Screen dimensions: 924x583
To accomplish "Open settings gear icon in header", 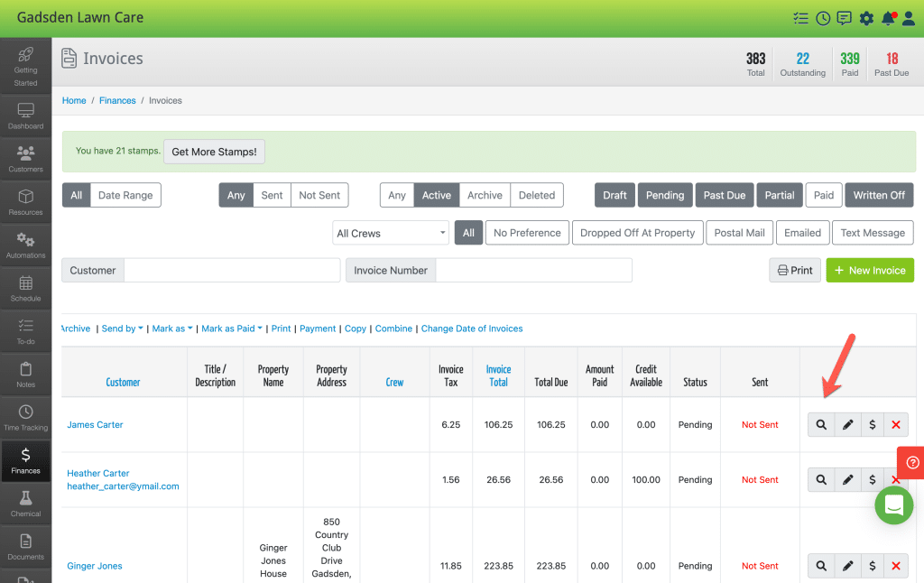I will click(866, 18).
